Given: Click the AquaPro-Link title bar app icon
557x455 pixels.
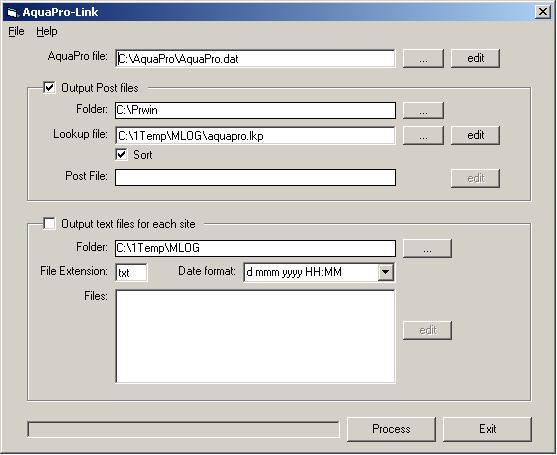Looking at the screenshot, I should [12, 12].
